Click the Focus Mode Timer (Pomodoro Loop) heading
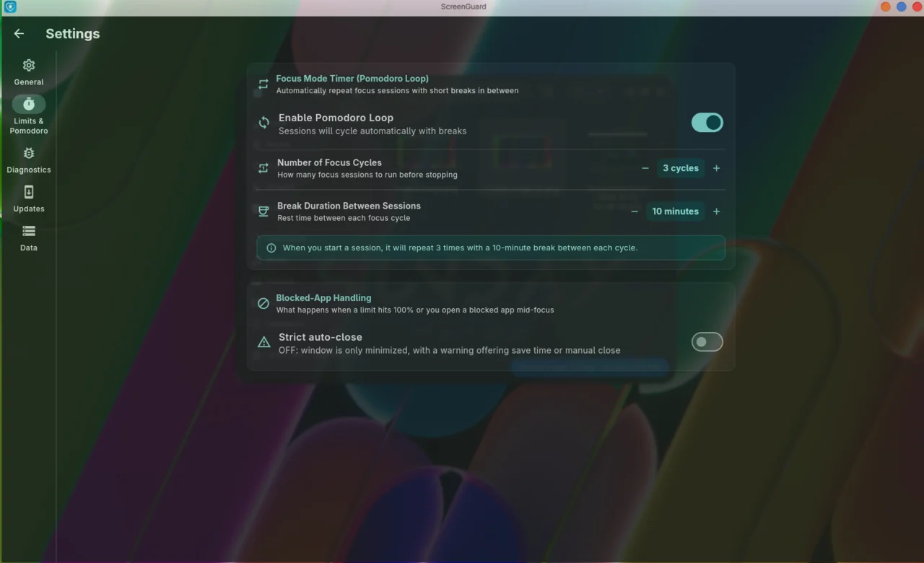This screenshot has height=563, width=924. point(352,79)
